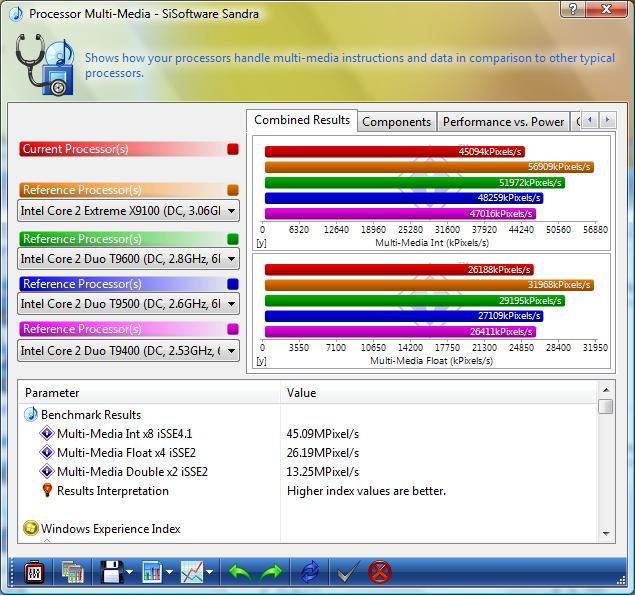Click the partially hidden fourth tab
This screenshot has height=596, width=635.
point(577,121)
